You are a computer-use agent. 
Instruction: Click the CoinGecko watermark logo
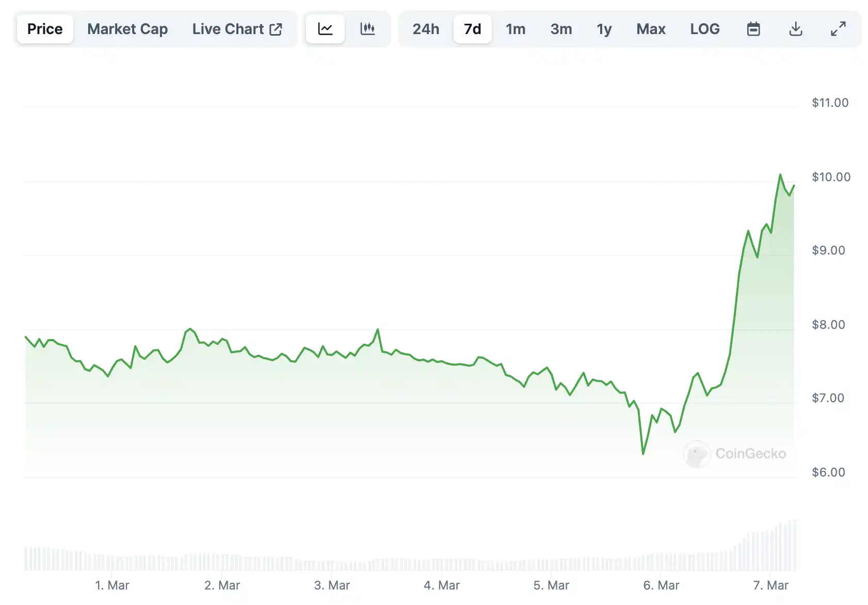pos(697,454)
